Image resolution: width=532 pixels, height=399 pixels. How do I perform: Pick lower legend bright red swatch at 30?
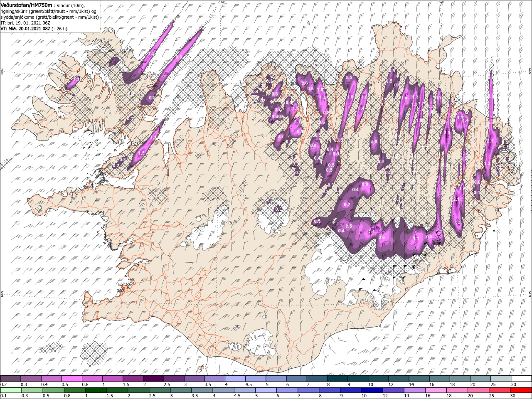pos(521,390)
